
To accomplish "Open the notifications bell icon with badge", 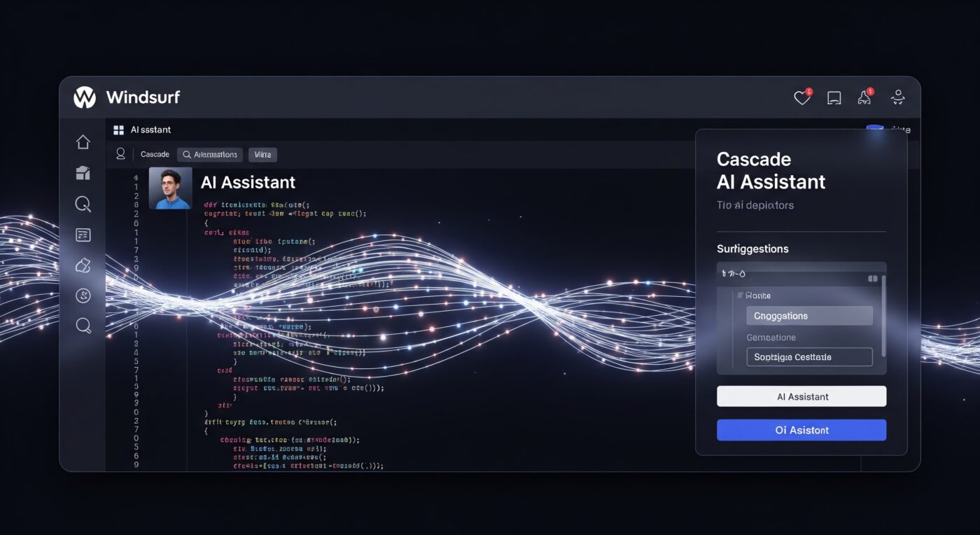I will (x=865, y=97).
